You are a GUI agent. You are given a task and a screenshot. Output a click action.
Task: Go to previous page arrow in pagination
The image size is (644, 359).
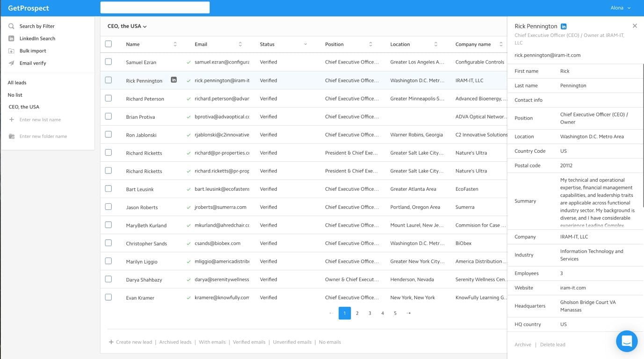[x=331, y=313]
